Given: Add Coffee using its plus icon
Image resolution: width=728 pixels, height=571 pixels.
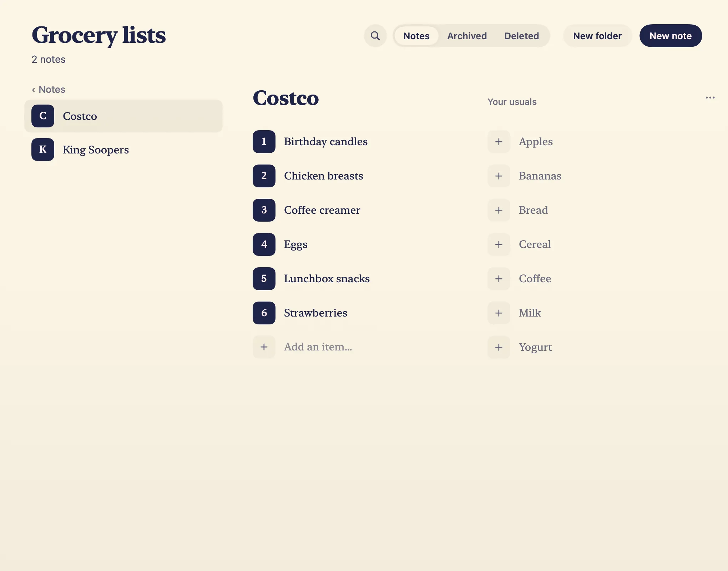Looking at the screenshot, I should point(499,279).
